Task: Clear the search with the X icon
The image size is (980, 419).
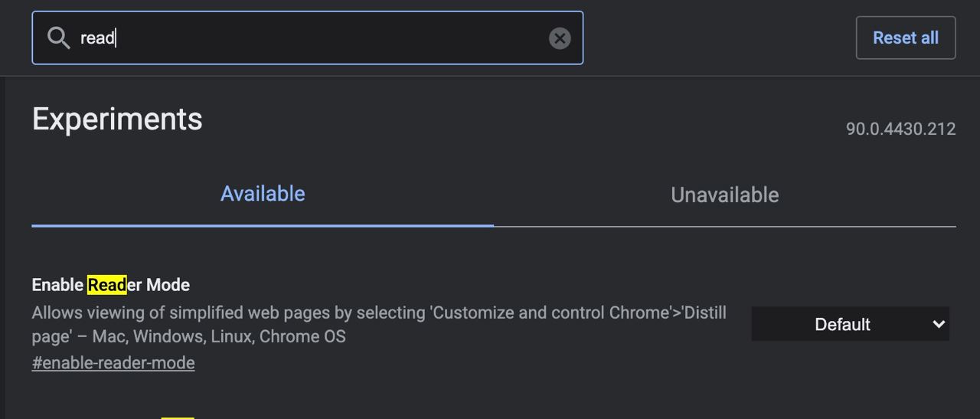Action: [x=560, y=38]
